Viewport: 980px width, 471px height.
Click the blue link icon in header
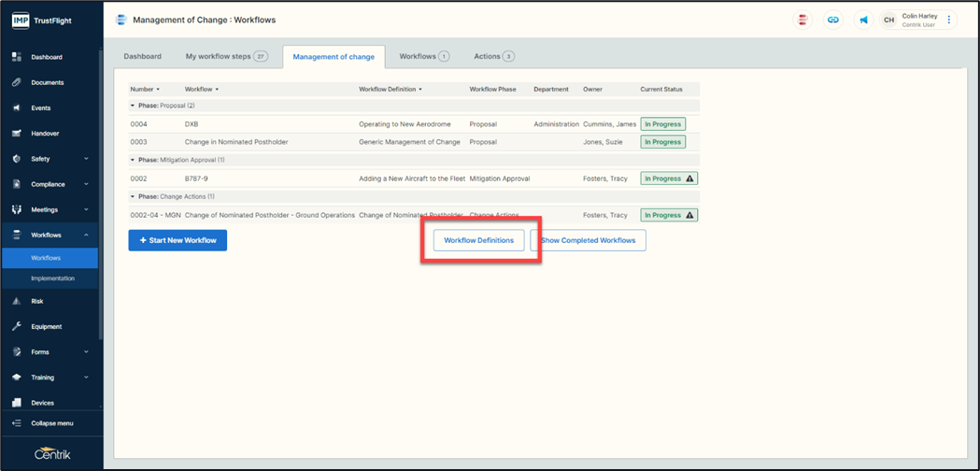832,20
